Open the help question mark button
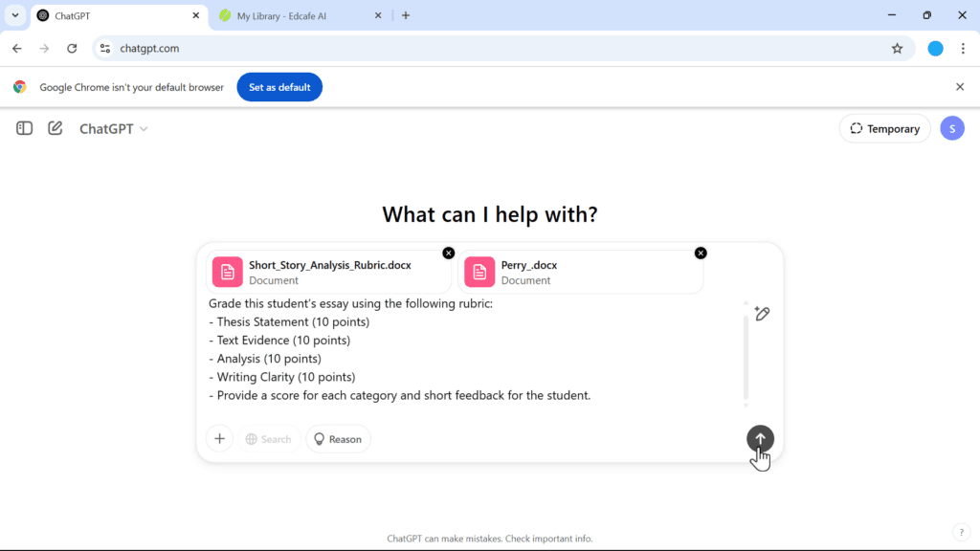Screen dimensions: 980x551 [961, 532]
